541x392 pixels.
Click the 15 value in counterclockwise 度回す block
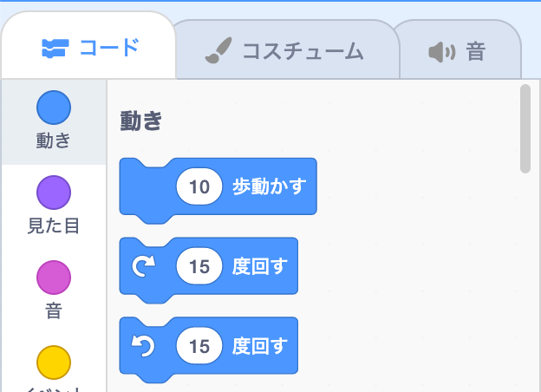pyautogui.click(x=199, y=345)
